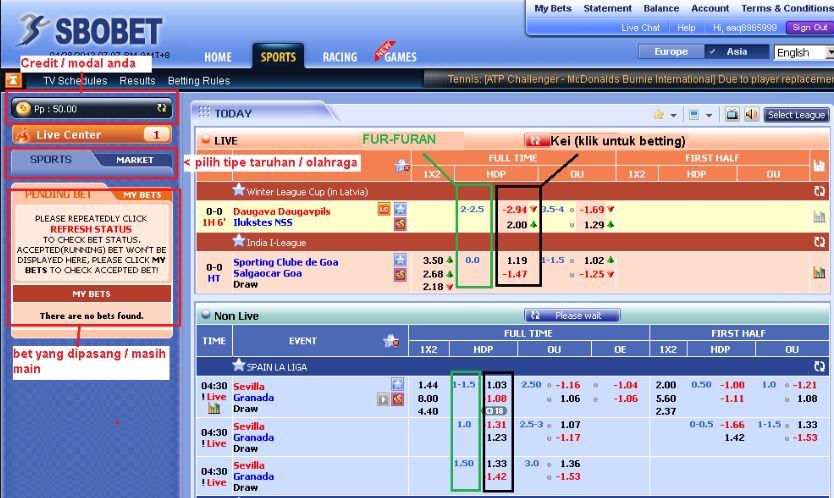Open the more bets icon for Salgaocar Goa match

[x=400, y=275]
